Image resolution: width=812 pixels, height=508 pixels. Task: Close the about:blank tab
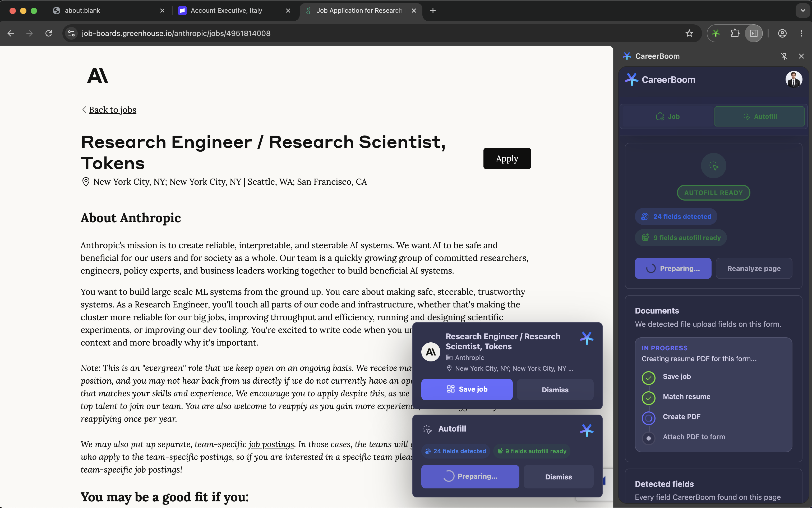point(162,10)
